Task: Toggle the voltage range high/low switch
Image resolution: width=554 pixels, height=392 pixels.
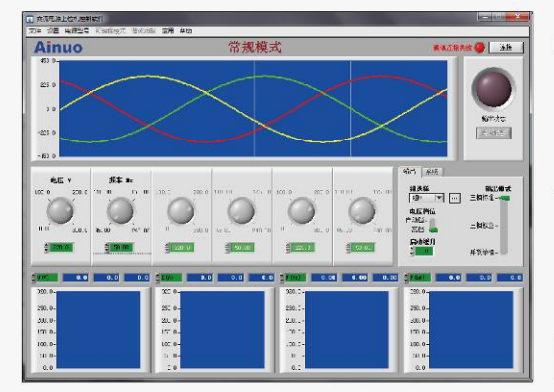Action: [433, 225]
